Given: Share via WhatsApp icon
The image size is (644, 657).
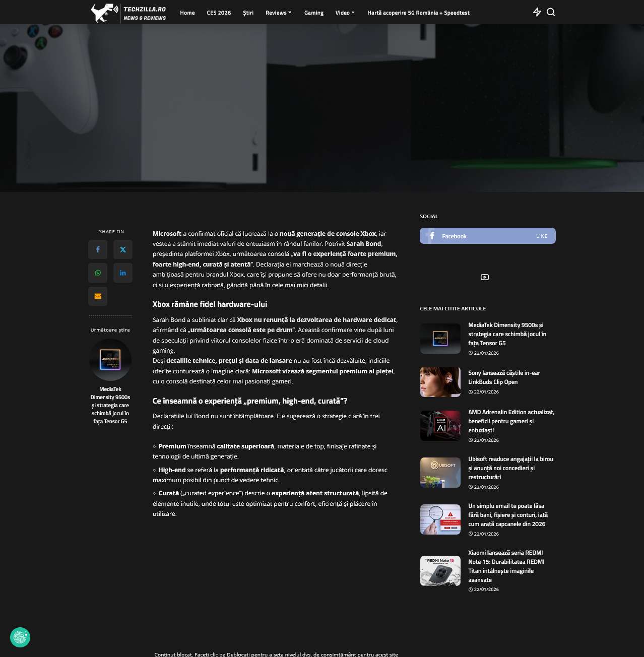Looking at the screenshot, I should click(x=98, y=273).
